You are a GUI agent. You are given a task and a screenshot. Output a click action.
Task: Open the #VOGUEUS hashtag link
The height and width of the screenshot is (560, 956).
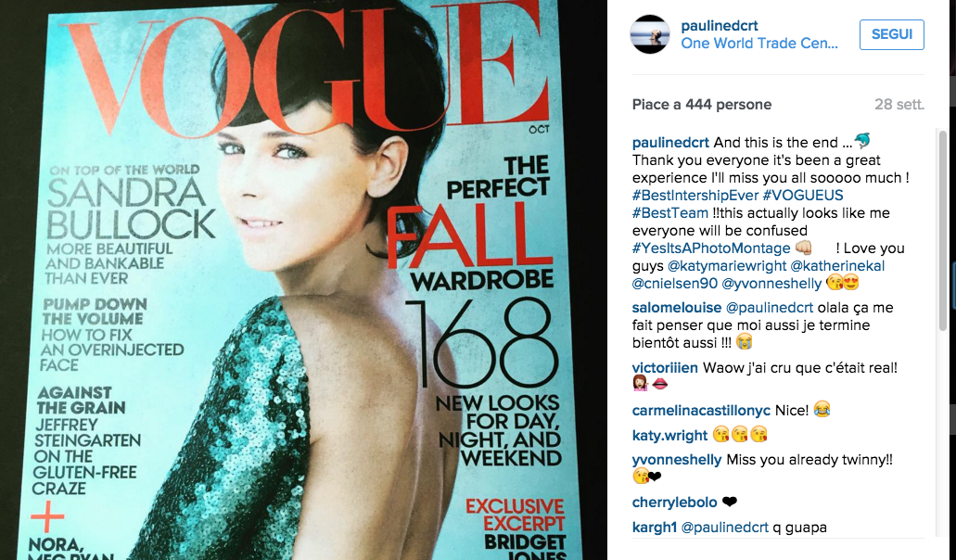pyautogui.click(x=803, y=196)
